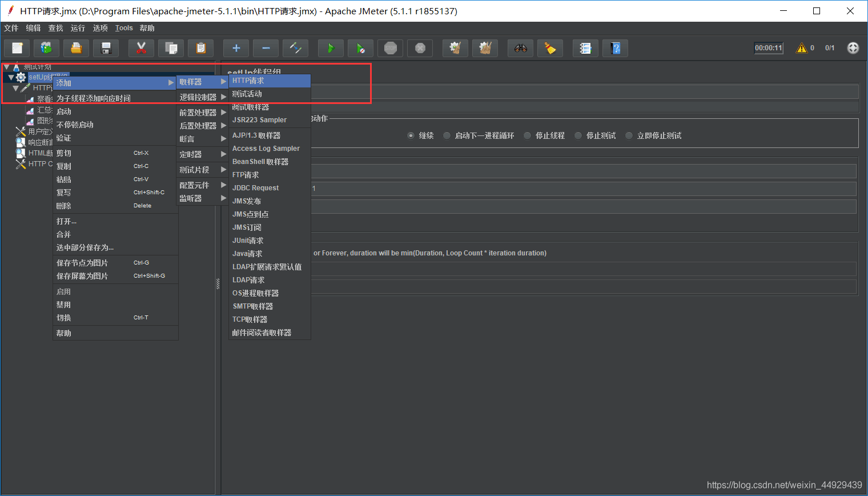Click the Reset search broom icon

tap(550, 48)
